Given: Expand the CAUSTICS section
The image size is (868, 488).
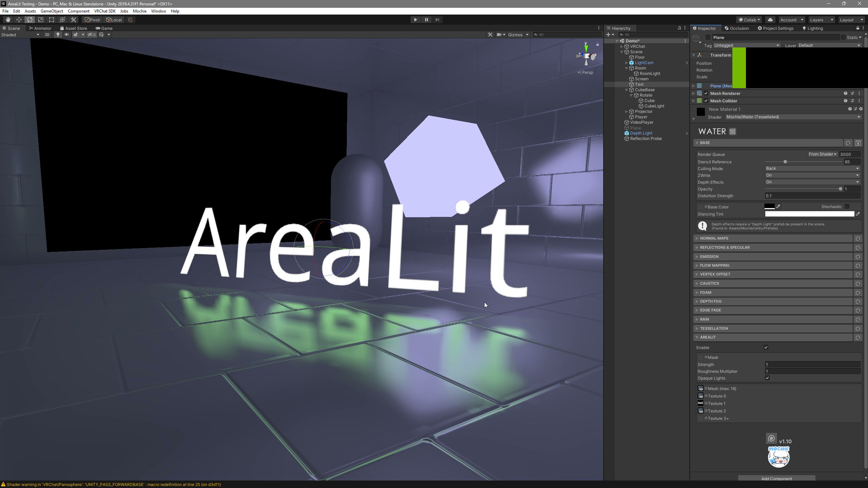Looking at the screenshot, I should coord(710,283).
